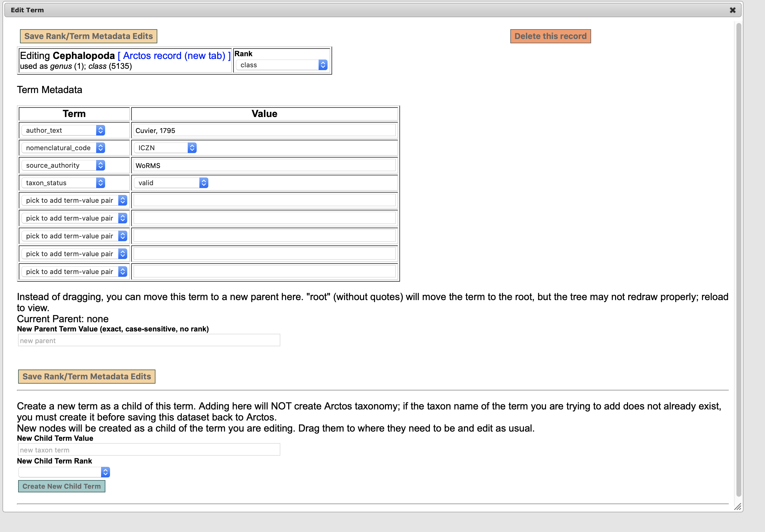765x532 pixels.
Task: Click the dialog's vertical scrollbar
Action: pos(739,260)
